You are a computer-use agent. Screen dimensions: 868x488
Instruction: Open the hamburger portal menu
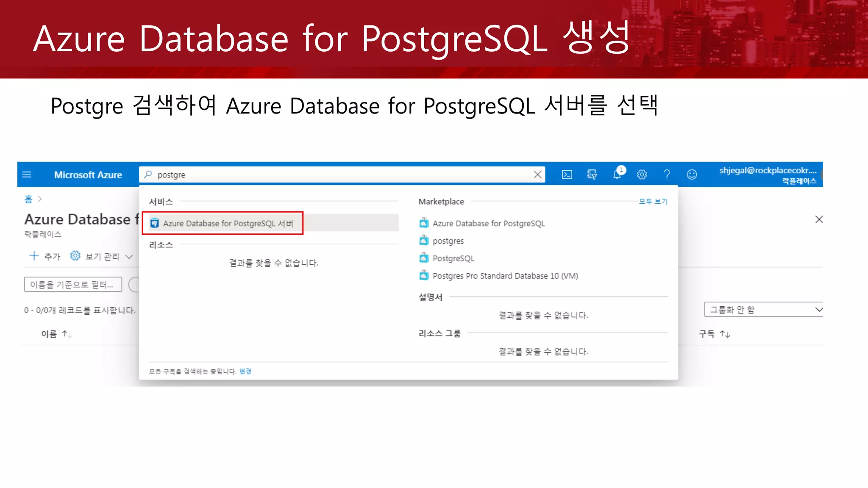tap(27, 175)
